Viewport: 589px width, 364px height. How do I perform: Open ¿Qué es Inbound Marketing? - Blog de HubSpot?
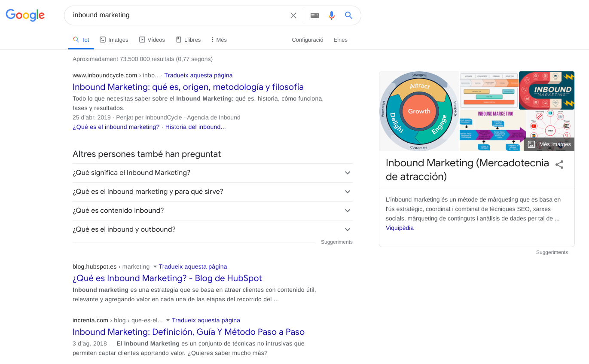(x=167, y=278)
